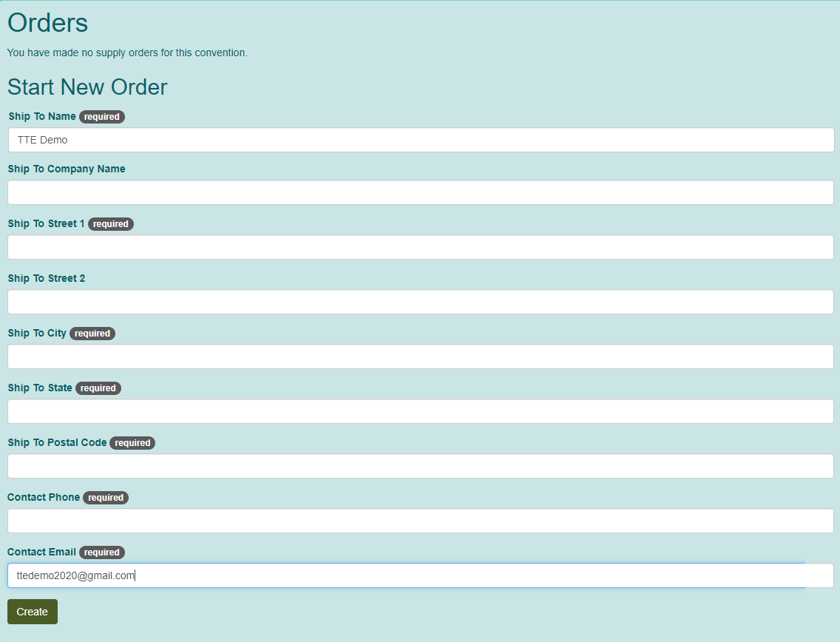Focus the Ship To Name input field

coord(421,140)
